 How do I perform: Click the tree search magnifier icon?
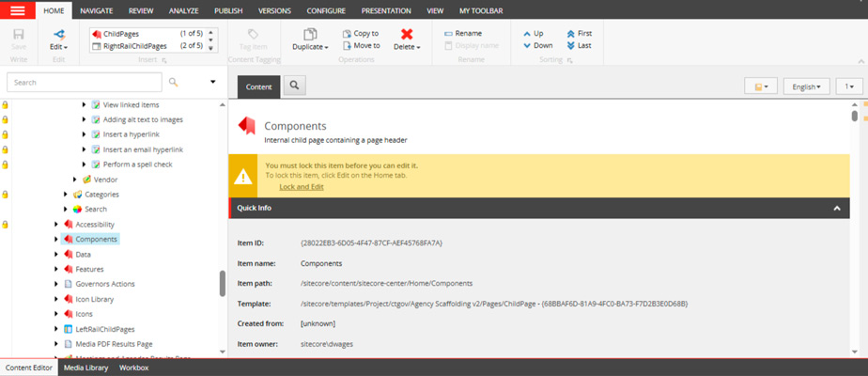tap(173, 83)
